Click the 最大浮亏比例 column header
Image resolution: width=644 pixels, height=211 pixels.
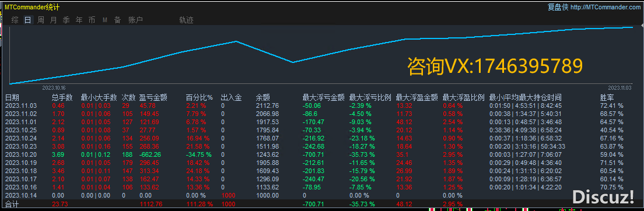(370, 98)
